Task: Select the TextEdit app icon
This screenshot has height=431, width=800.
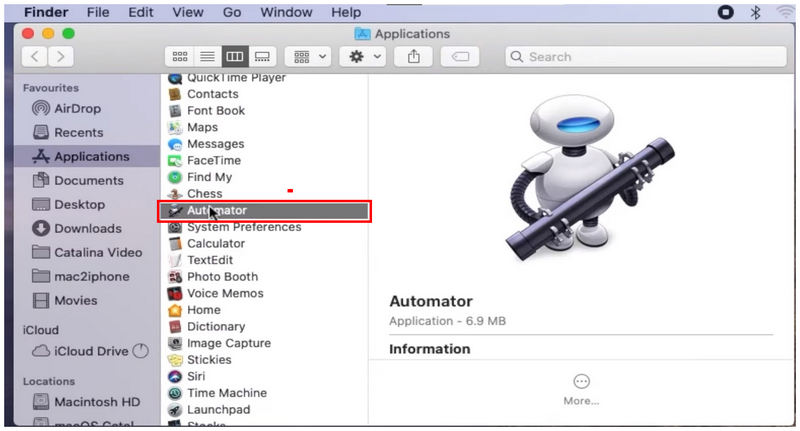Action: click(x=175, y=260)
